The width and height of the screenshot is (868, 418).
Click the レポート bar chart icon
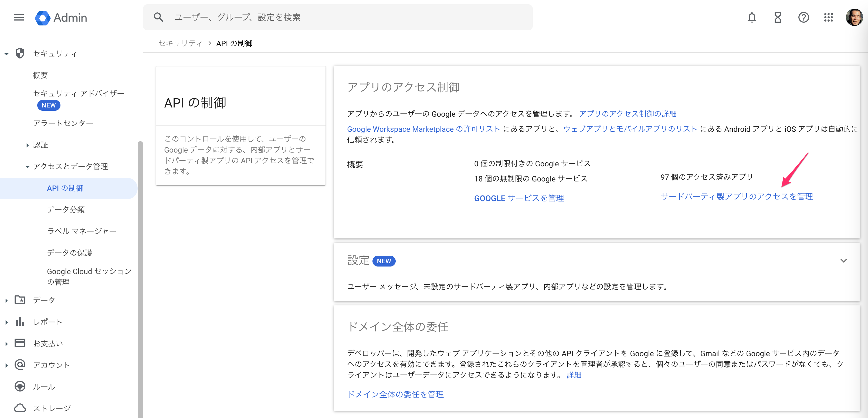click(x=20, y=321)
